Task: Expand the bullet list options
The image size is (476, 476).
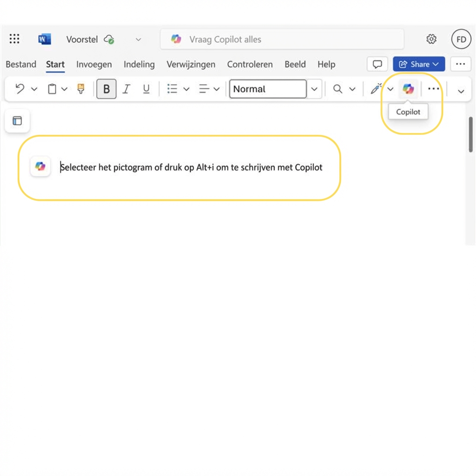Action: (186, 89)
